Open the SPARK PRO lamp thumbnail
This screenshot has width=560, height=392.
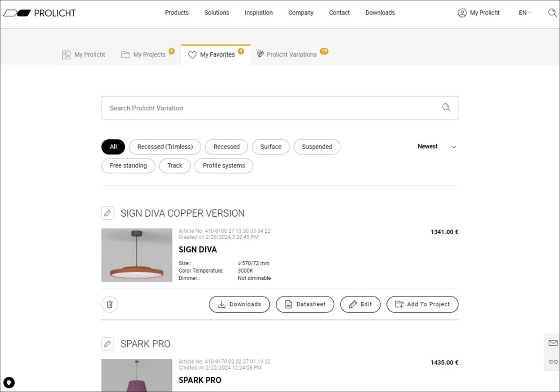[137, 375]
